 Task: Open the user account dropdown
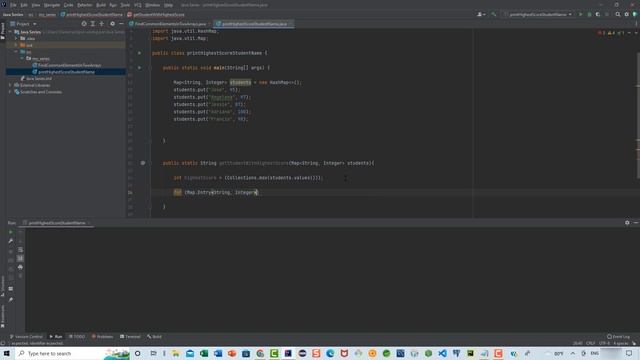[x=481, y=14]
